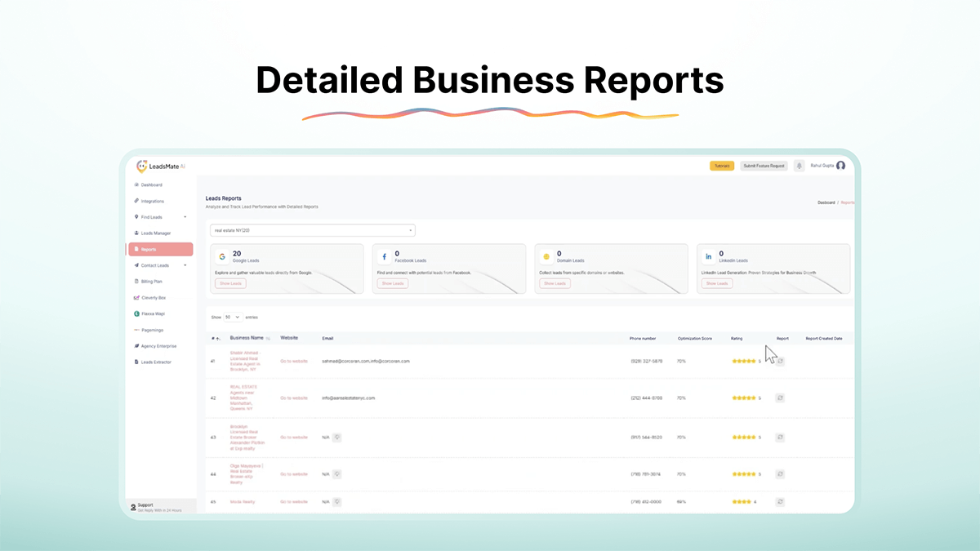Click the yellow Tutorials button
Viewport: 980px width, 551px height.
[x=722, y=166]
